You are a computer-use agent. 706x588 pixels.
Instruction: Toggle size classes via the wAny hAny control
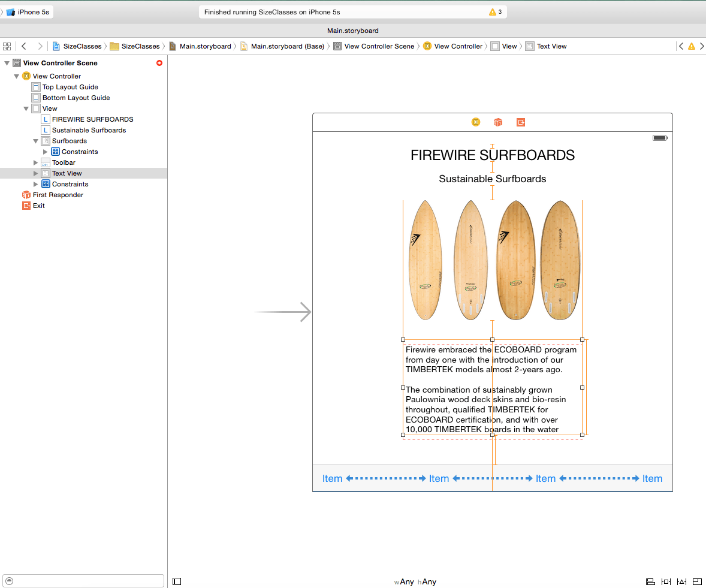[415, 581]
